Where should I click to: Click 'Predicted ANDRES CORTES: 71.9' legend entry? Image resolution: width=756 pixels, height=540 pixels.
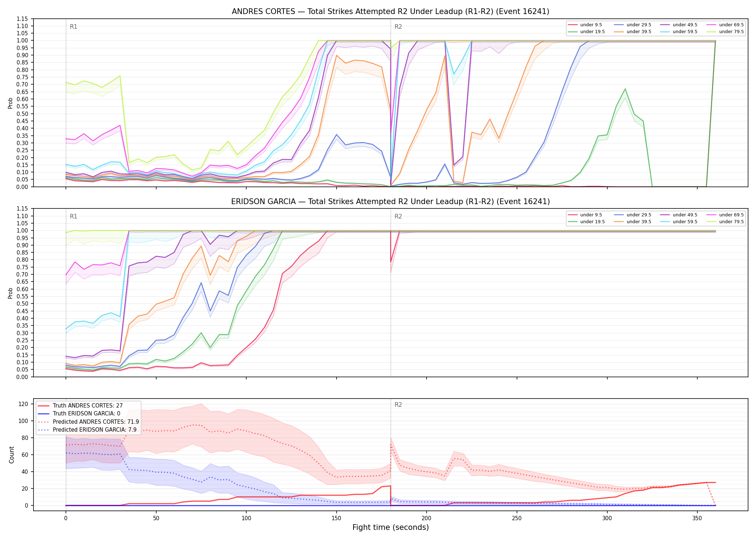tap(88, 422)
